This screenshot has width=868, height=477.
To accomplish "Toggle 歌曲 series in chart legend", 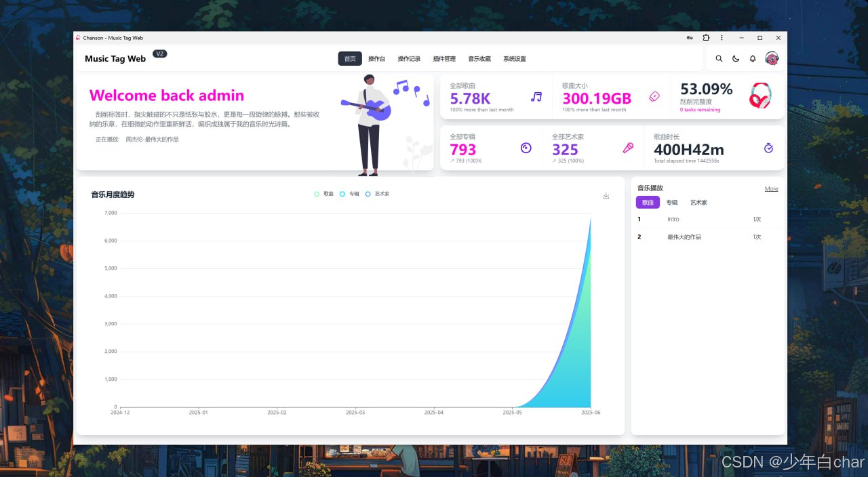I will 324,194.
